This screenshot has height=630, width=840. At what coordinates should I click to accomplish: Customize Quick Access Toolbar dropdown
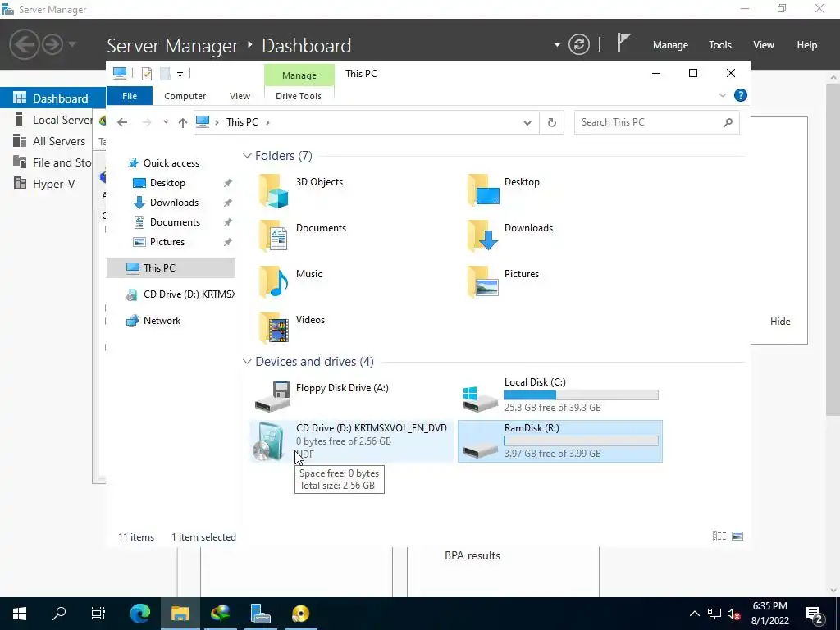180,75
